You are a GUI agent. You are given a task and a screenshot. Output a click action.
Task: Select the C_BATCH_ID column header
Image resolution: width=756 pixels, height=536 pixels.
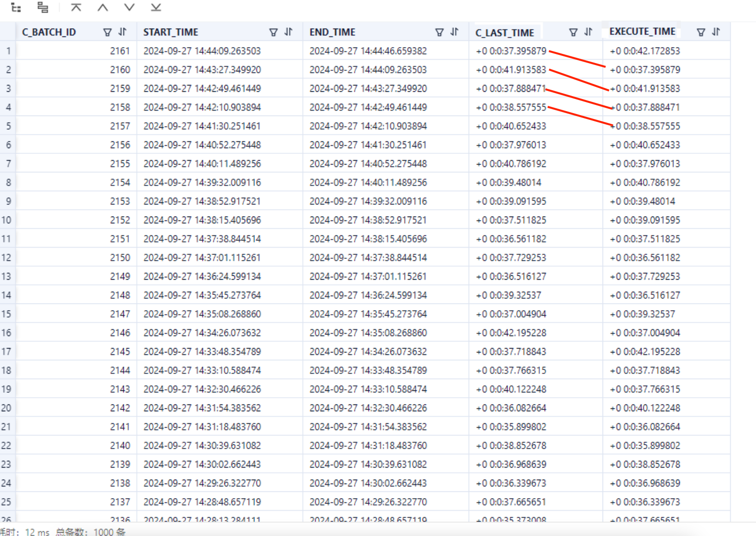click(49, 32)
